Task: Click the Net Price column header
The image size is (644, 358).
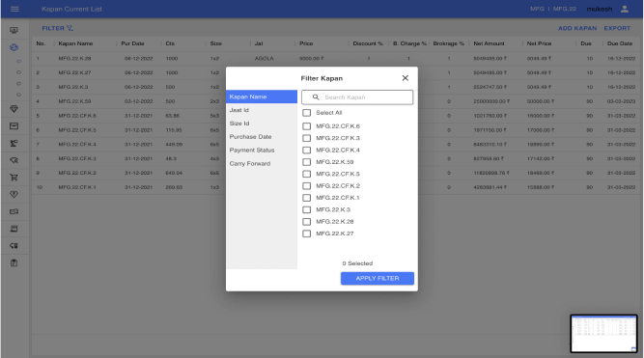Action: point(539,43)
